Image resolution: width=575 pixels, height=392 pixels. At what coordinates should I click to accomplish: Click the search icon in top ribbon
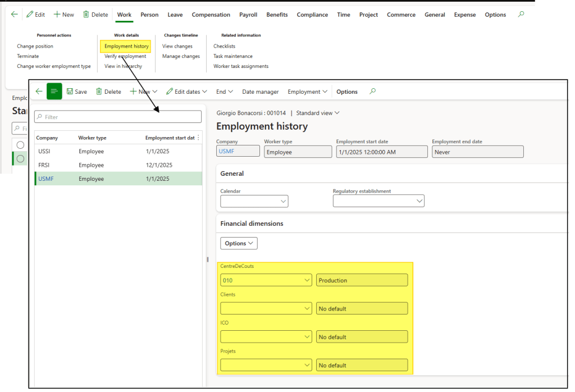coord(521,15)
